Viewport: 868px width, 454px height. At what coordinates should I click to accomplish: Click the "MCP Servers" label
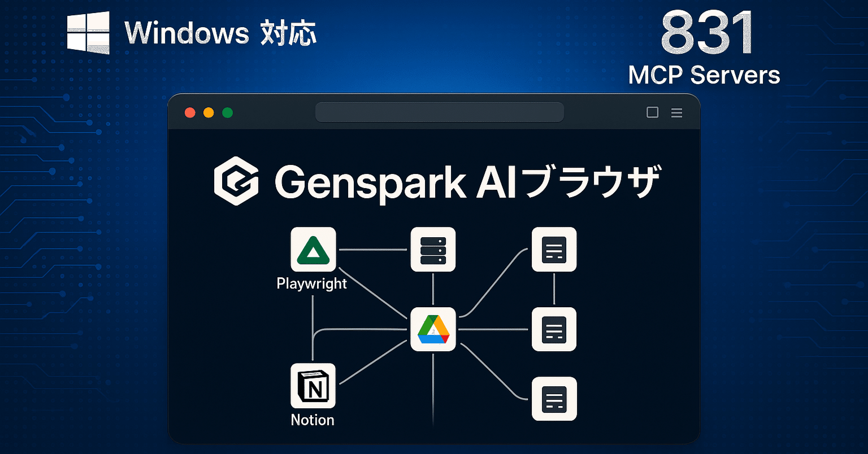pos(704,75)
